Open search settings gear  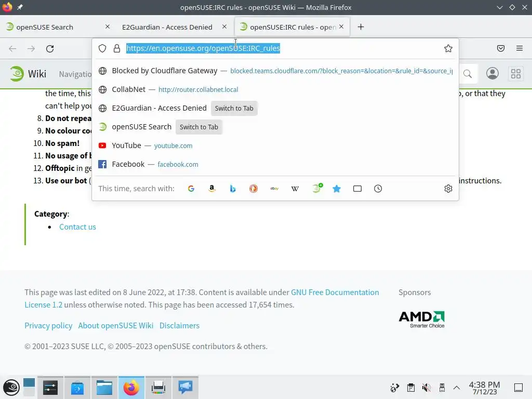tap(448, 189)
